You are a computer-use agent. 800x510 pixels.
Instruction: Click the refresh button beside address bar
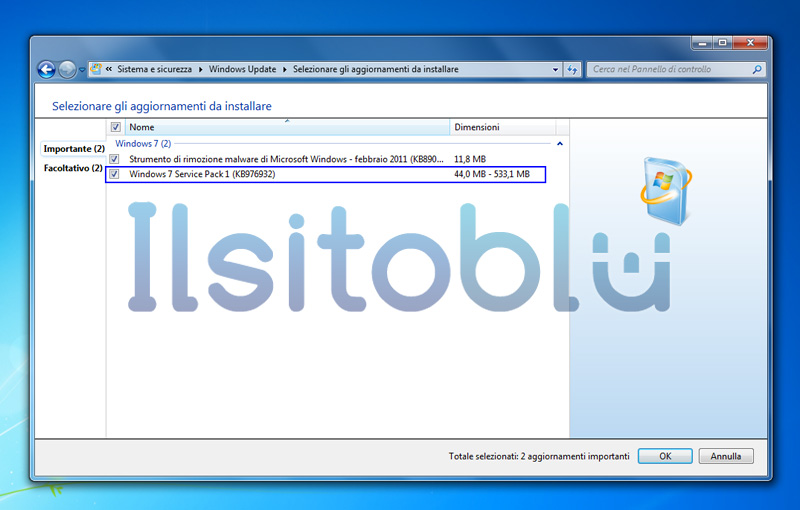click(573, 70)
